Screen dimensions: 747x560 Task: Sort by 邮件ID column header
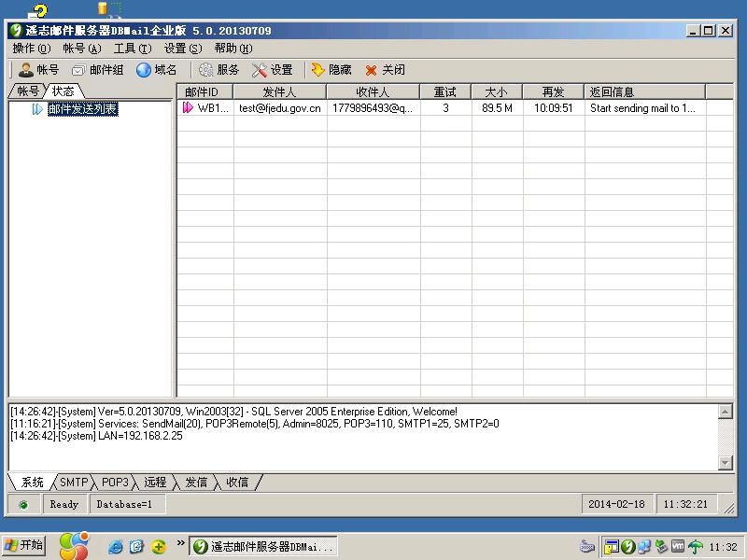tap(205, 91)
